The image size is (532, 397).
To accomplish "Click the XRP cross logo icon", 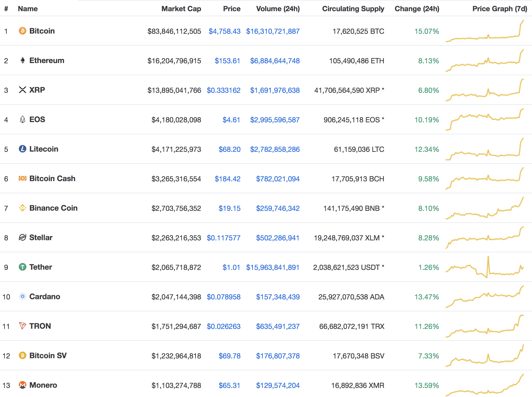I will tap(23, 90).
